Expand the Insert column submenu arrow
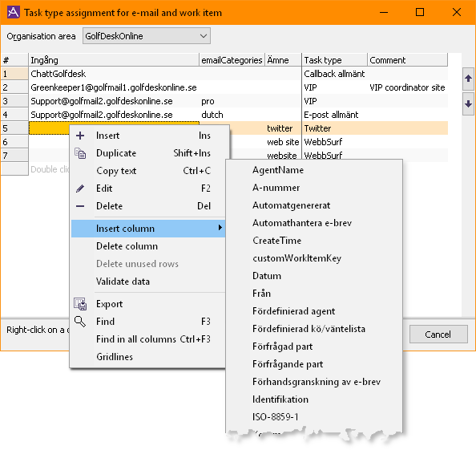The image size is (476, 450). point(220,228)
